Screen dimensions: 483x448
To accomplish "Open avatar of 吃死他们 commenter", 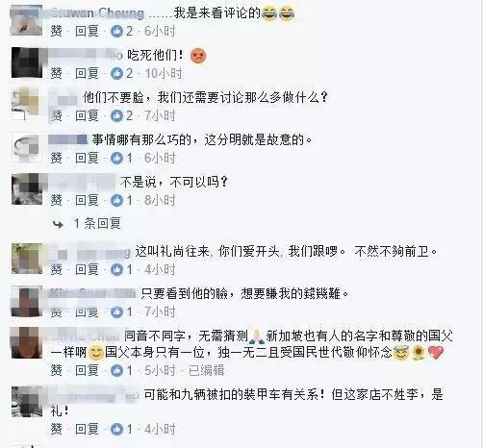I will [27, 62].
